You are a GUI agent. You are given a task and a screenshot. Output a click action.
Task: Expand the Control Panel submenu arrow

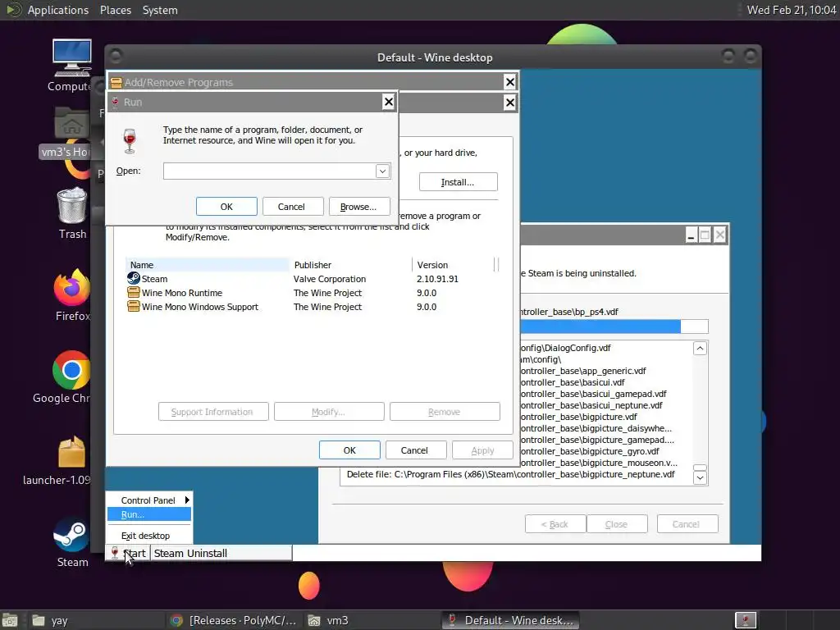pos(187,500)
